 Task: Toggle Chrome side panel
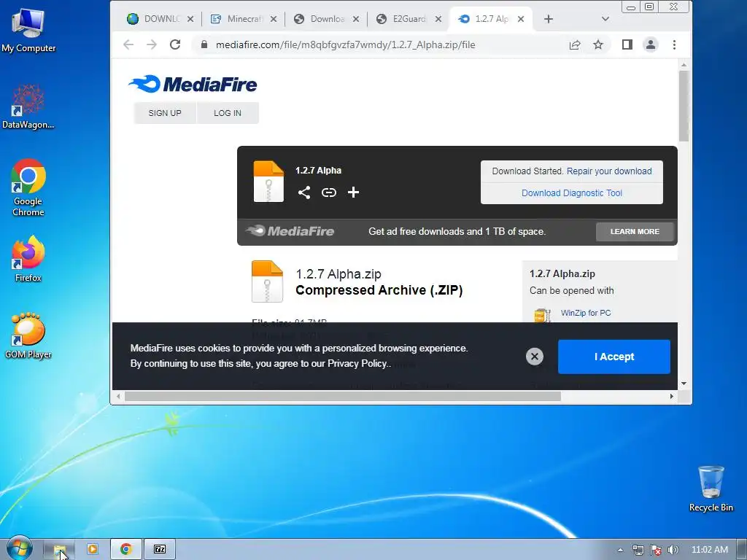(x=627, y=44)
